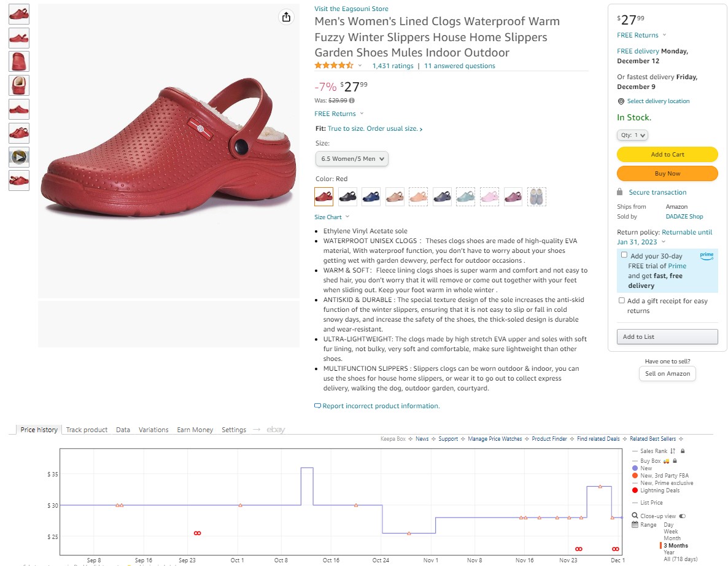Open the Qty quantity dropdown
The width and height of the screenshot is (728, 566).
tap(632, 135)
